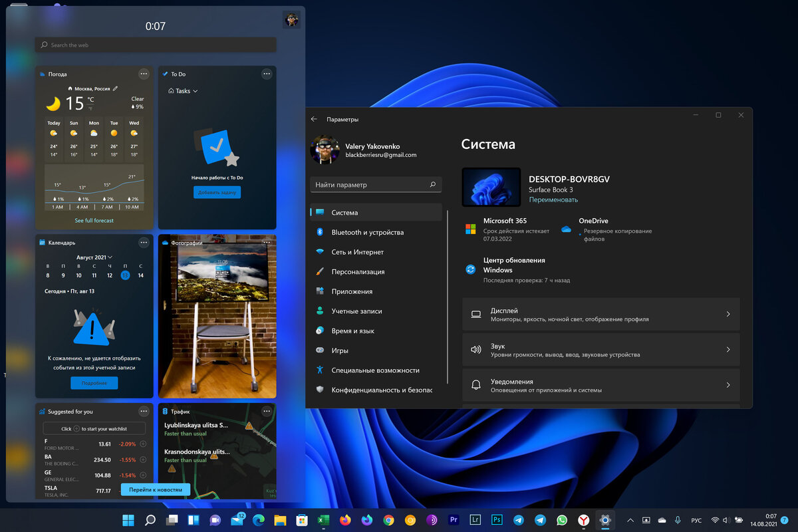Open Yandex Browser from taskbar
The height and width of the screenshot is (532, 798).
(x=583, y=520)
